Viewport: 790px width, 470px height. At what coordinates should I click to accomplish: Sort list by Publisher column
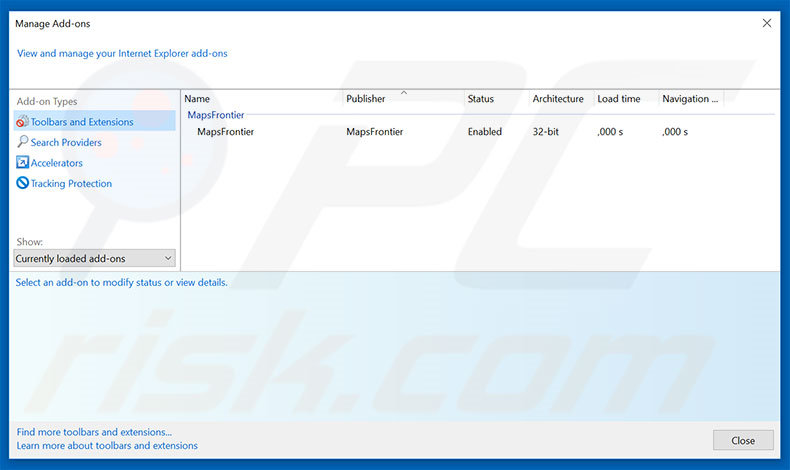point(365,99)
